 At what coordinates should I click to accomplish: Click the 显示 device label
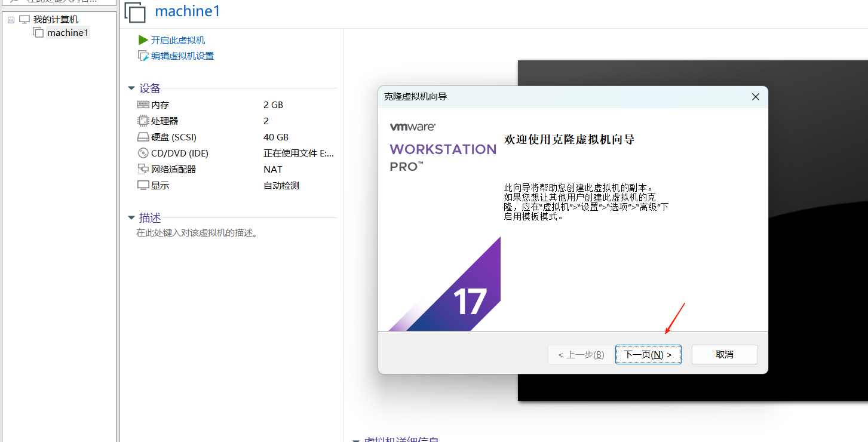160,185
